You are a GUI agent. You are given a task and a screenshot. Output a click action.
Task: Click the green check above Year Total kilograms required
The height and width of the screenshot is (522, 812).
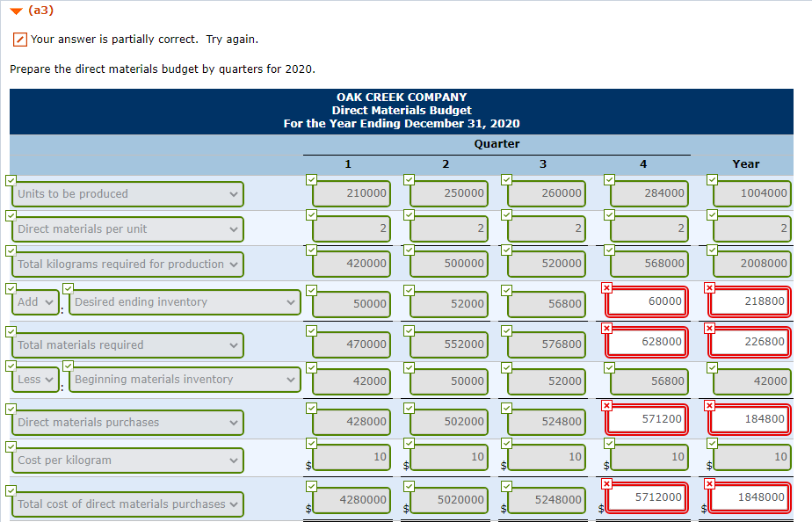click(710, 249)
